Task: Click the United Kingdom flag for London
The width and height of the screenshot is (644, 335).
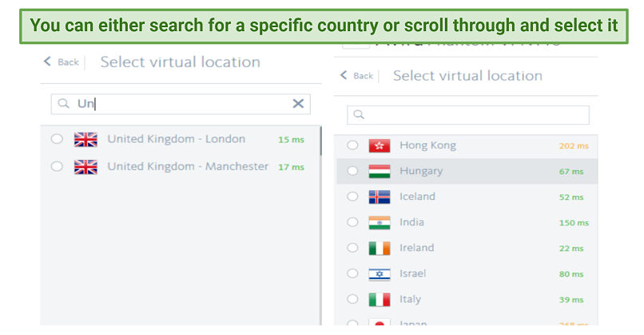Action: [x=85, y=140]
